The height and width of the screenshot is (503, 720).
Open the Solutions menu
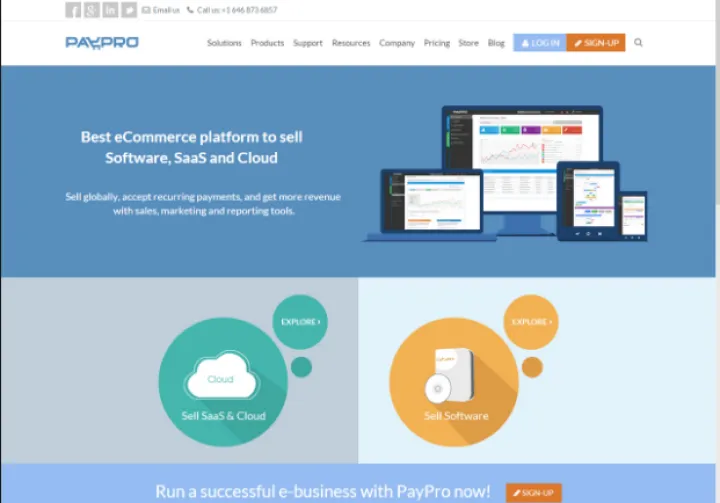point(224,43)
